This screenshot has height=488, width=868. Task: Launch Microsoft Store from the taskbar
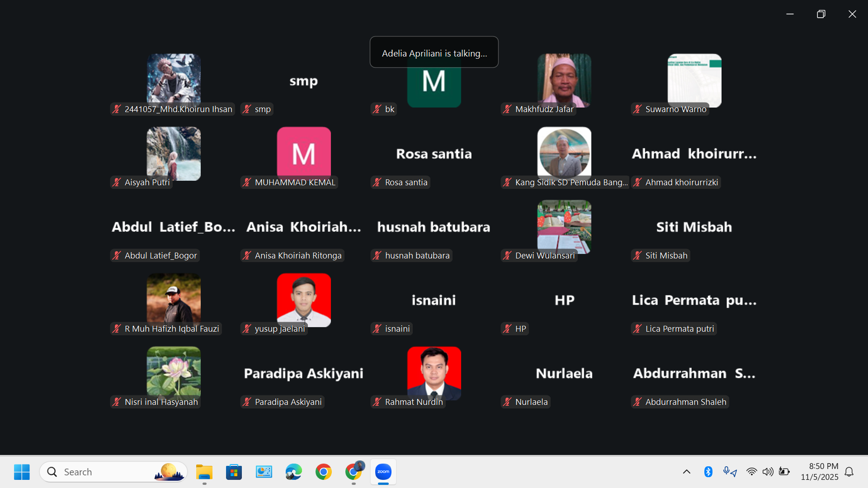click(x=234, y=472)
